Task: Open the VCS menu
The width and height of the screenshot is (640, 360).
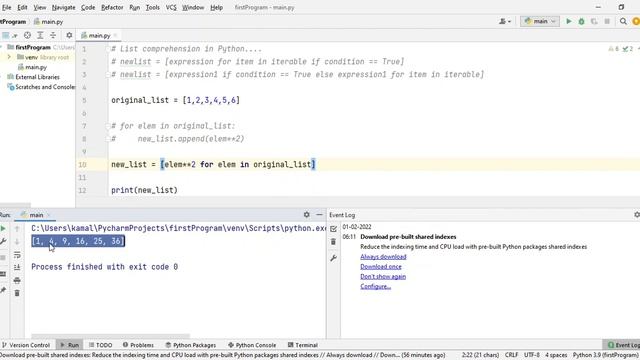Action: tap(171, 7)
